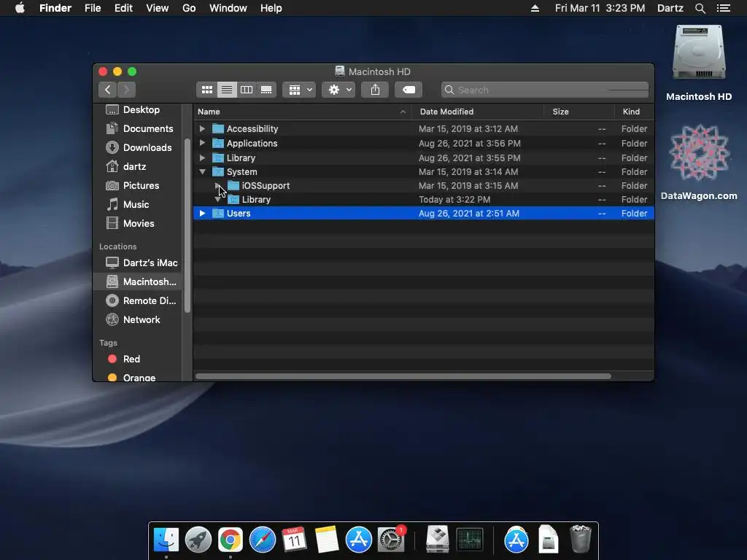Expand the iOSSupport folder
The height and width of the screenshot is (560, 747).
tap(217, 185)
